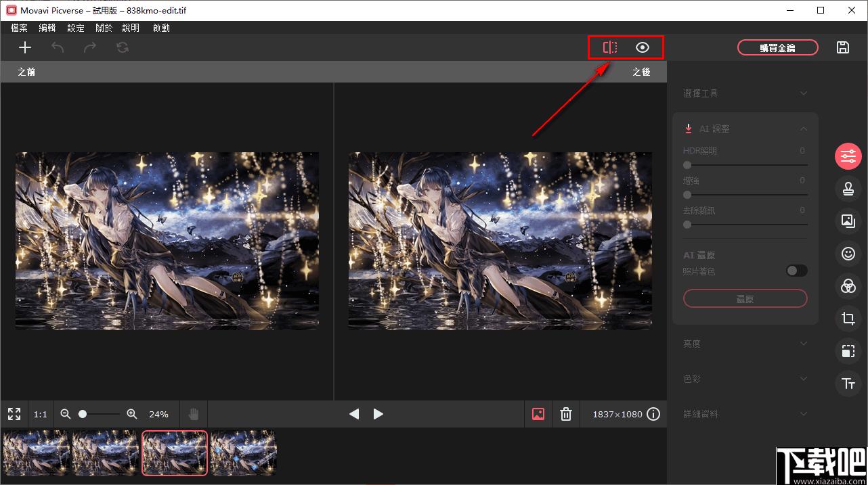Toggle the before/after split view icon

(610, 47)
